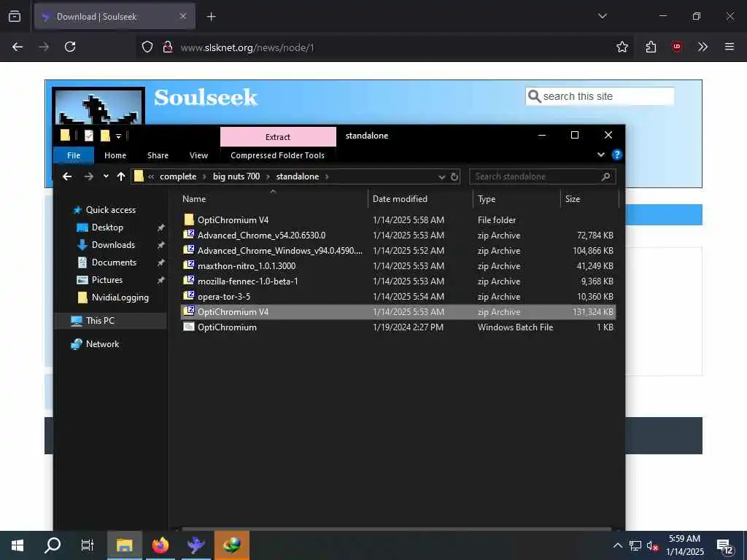Reload the Soulseek page in Firefox
Screen dimensions: 747x560
click(70, 47)
